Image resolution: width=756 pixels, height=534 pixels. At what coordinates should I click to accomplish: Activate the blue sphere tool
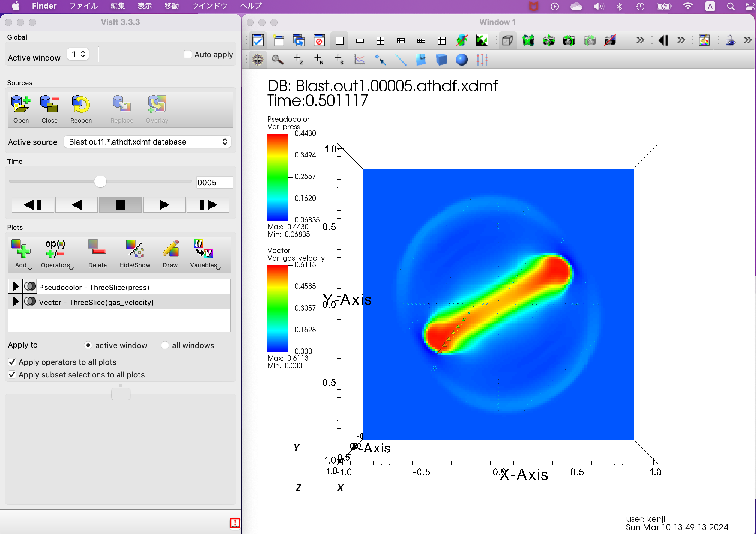462,60
